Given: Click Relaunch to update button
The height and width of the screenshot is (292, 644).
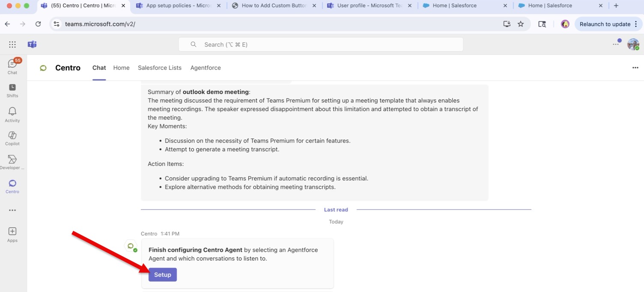Looking at the screenshot, I should pos(608,24).
